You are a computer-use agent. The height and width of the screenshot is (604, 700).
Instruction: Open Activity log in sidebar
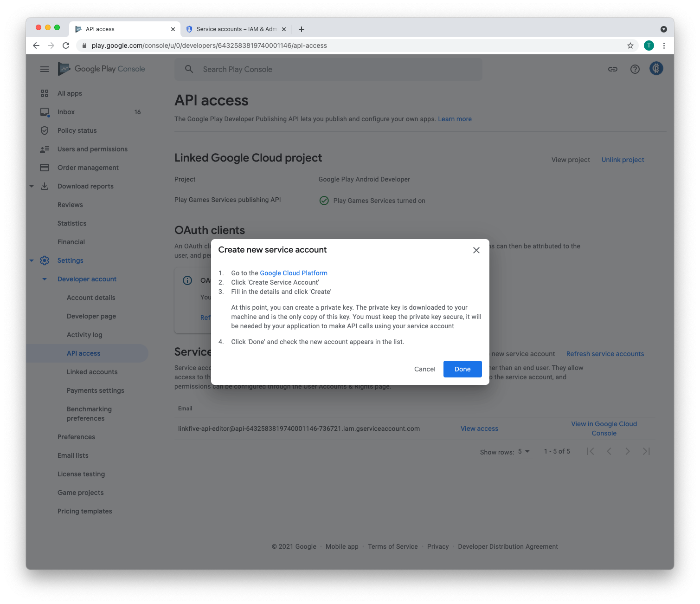coord(84,335)
